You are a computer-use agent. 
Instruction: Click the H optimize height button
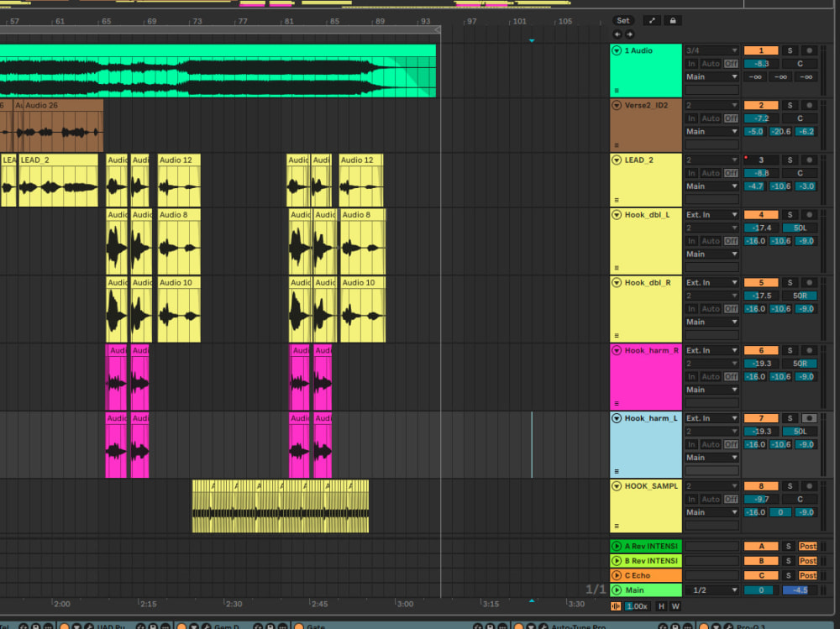click(x=661, y=606)
